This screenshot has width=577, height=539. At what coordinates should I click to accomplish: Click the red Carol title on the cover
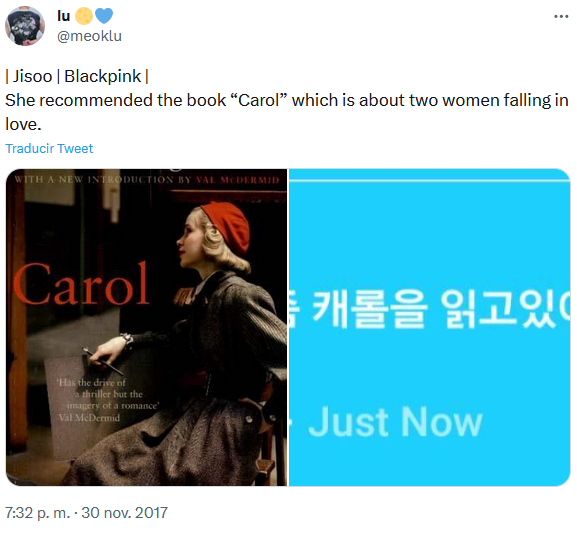pos(81,285)
